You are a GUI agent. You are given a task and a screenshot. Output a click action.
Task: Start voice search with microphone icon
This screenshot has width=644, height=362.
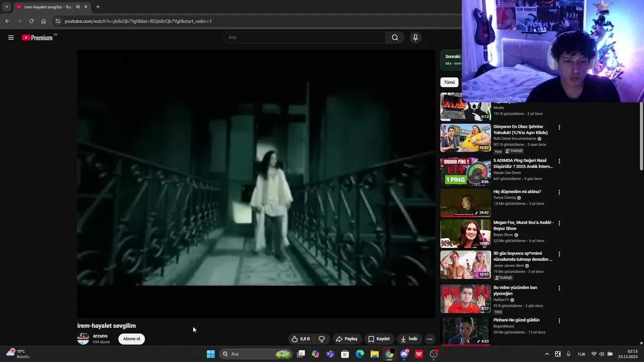pyautogui.click(x=415, y=37)
